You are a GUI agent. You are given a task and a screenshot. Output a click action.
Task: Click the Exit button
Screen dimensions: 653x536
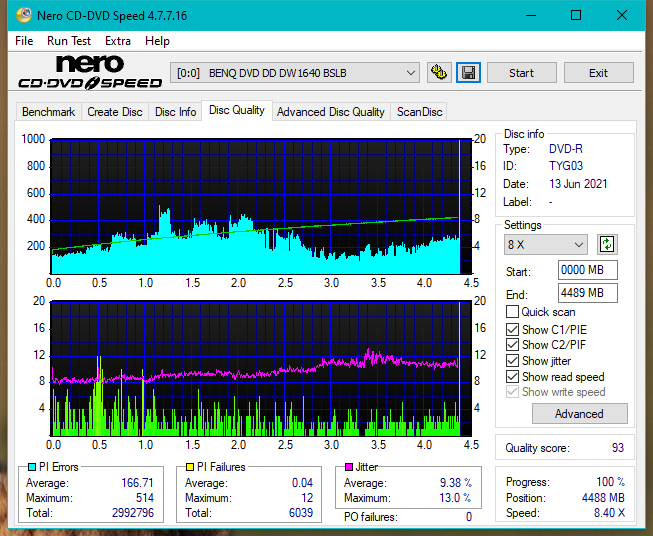coord(598,73)
